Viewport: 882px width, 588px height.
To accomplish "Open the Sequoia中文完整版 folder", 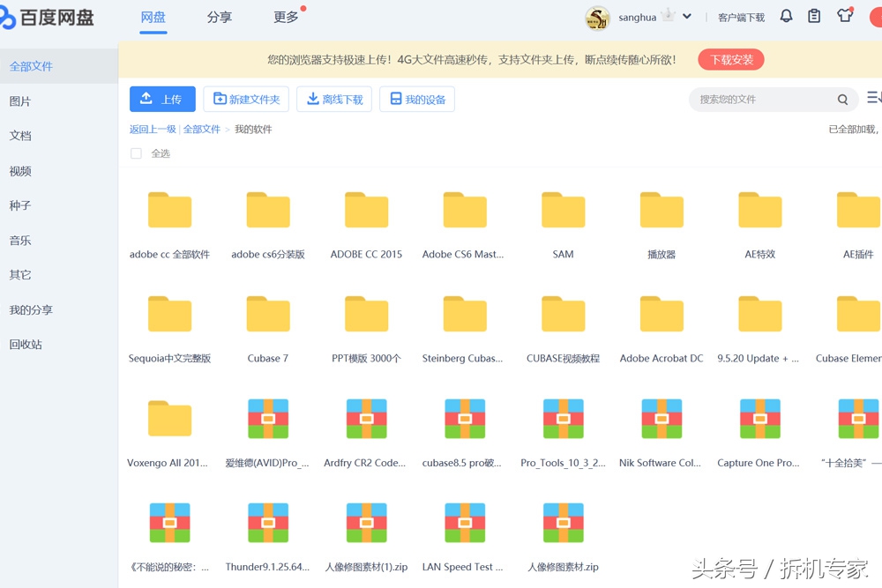I will (169, 314).
